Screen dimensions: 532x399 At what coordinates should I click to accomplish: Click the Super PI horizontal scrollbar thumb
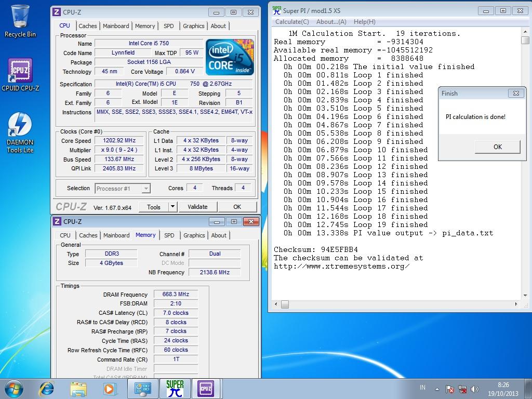(x=285, y=304)
